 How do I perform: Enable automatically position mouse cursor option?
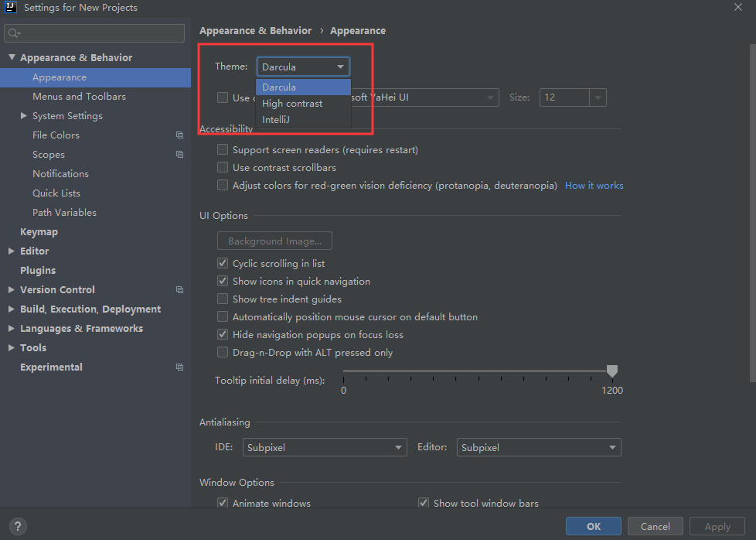coord(223,317)
